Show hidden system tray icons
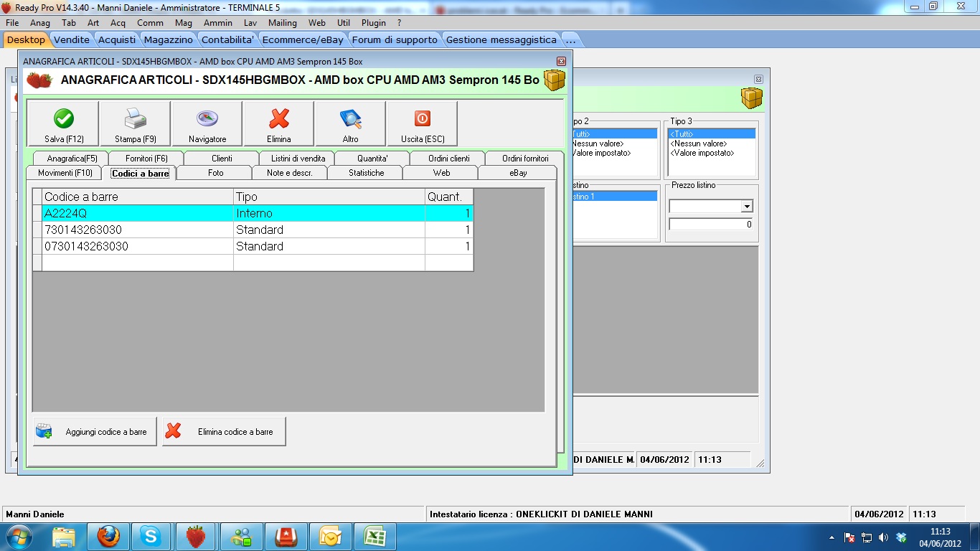 [831, 537]
